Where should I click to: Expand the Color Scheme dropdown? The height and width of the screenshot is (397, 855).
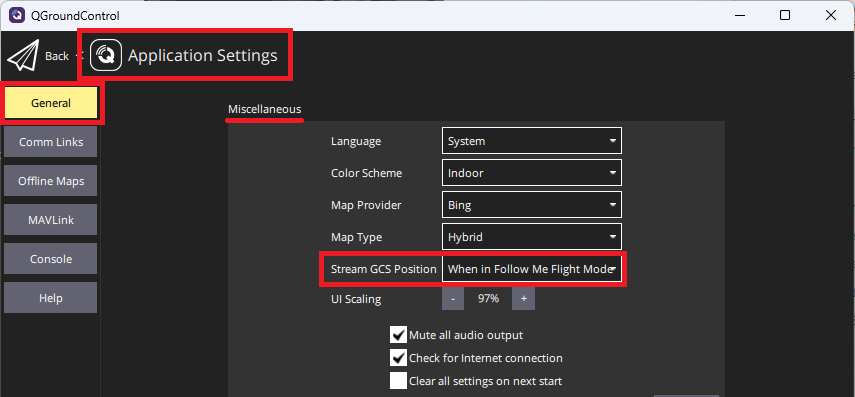click(x=532, y=173)
